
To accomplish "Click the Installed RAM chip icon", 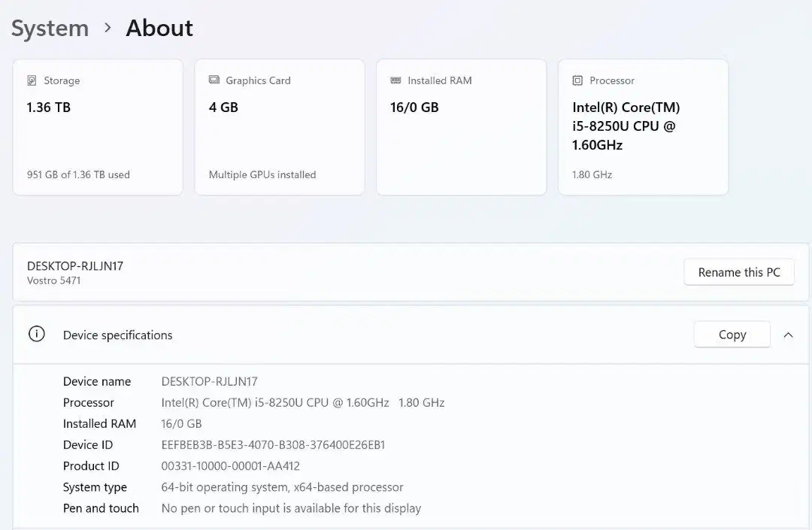I will tap(395, 80).
